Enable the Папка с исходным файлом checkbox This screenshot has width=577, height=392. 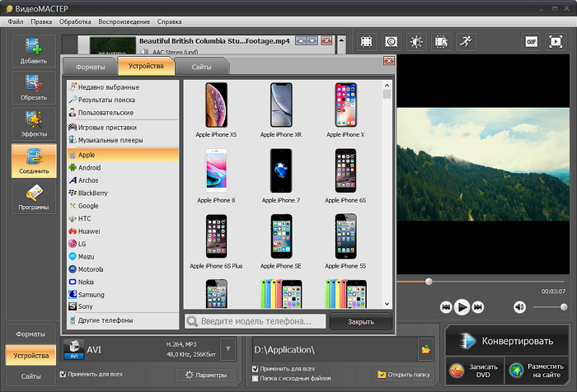click(256, 379)
